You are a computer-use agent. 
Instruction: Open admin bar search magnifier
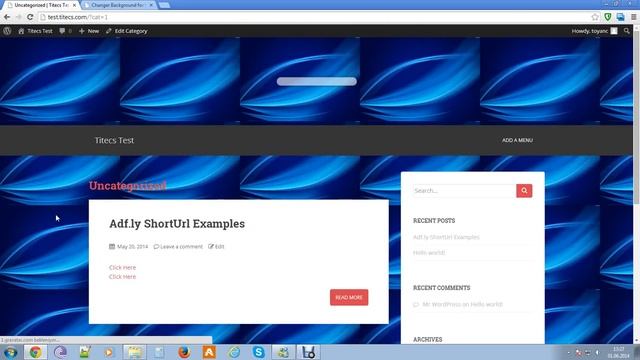627,31
